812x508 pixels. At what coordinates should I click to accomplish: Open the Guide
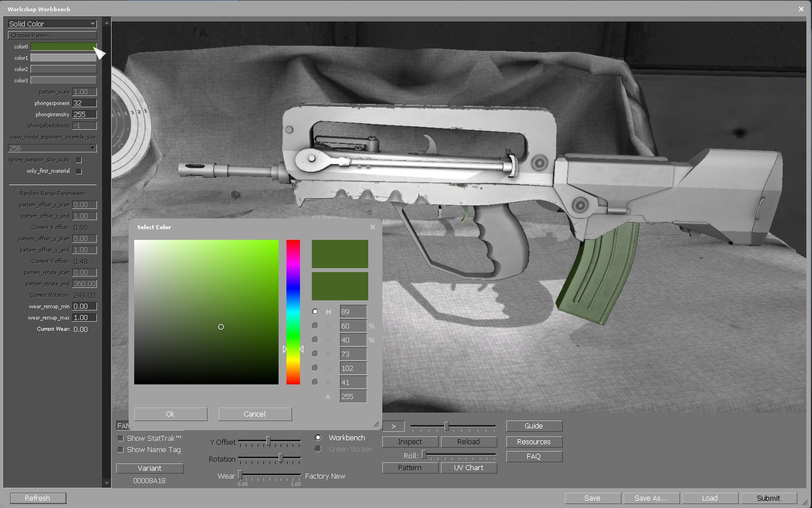click(534, 426)
